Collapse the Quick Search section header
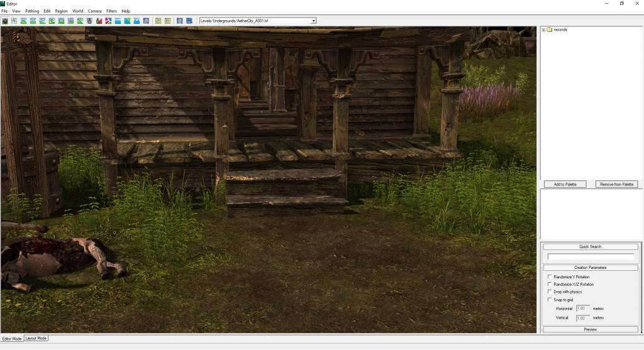 tap(590, 246)
